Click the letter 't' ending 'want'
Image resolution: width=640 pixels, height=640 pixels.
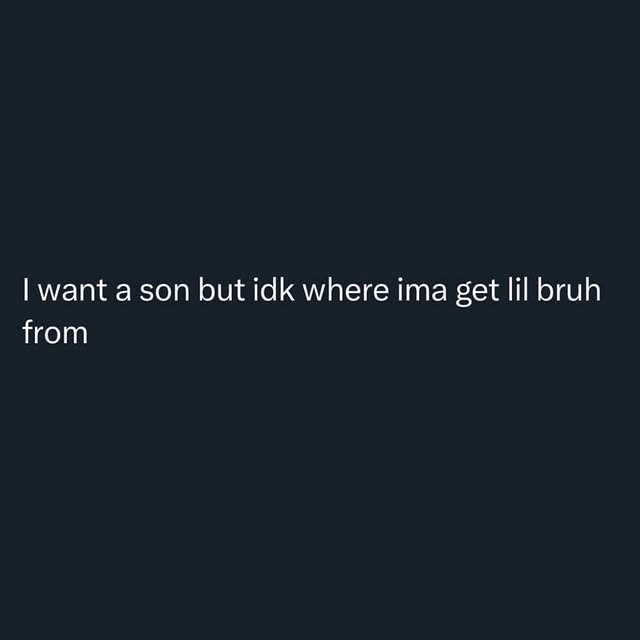[102, 291]
